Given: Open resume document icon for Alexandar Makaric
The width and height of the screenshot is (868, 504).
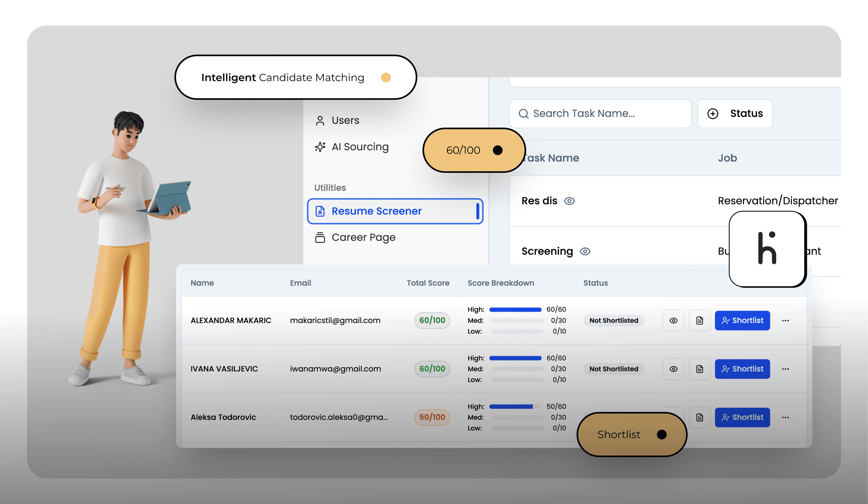Looking at the screenshot, I should coord(699,320).
